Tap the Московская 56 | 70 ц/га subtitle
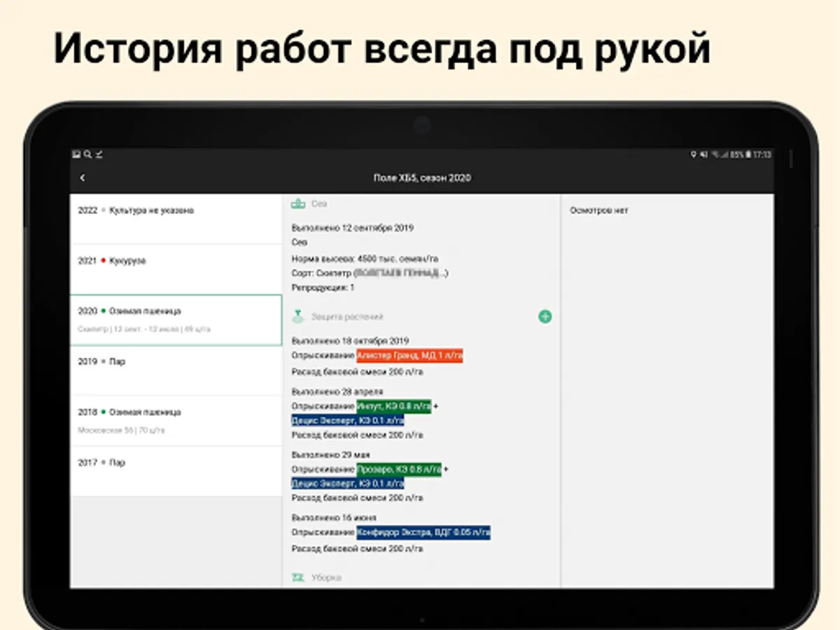This screenshot has height=630, width=840. pyautogui.click(x=121, y=430)
